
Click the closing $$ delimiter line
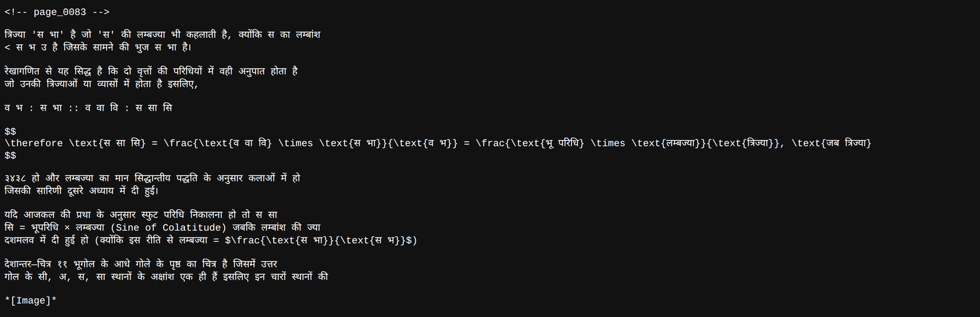pyautogui.click(x=10, y=155)
